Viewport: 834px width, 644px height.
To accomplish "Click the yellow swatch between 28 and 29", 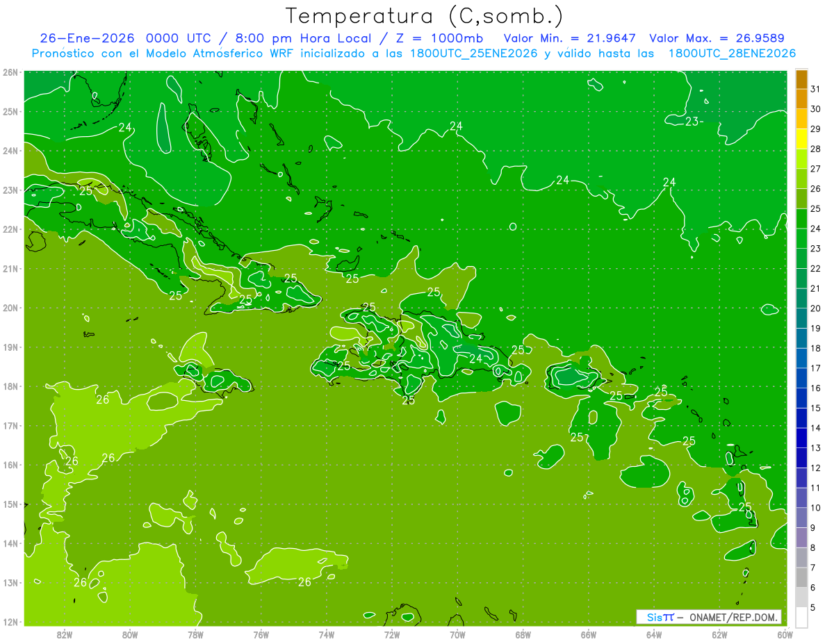I will click(x=801, y=139).
